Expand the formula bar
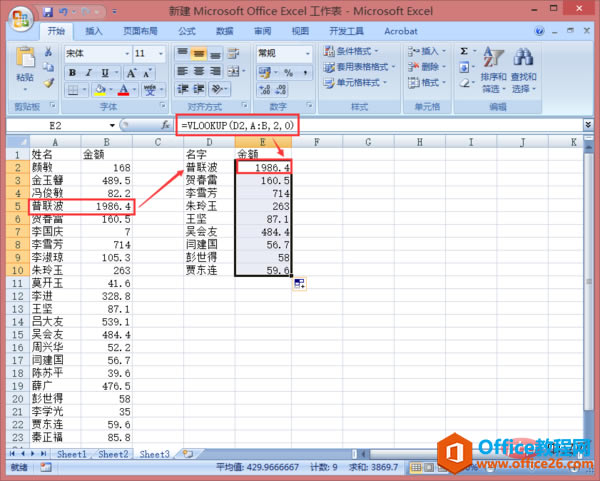Image resolution: width=600 pixels, height=481 pixels. [x=588, y=125]
